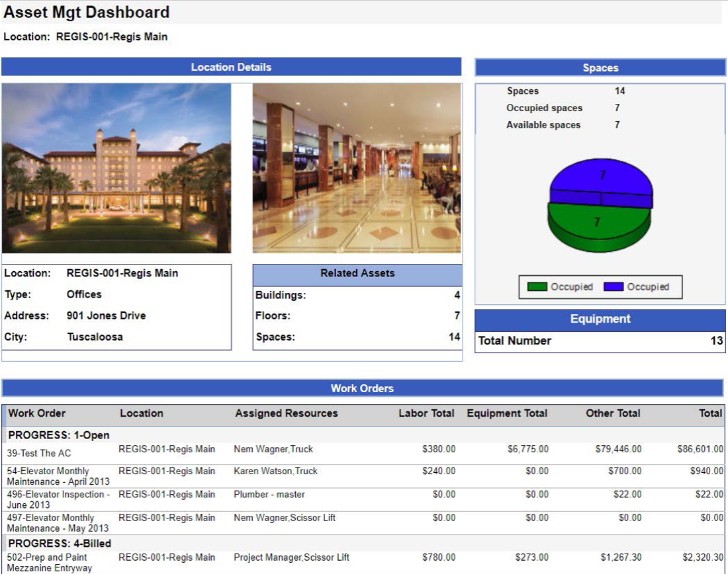Click the hotel lobby interior photo
The image size is (728, 574).
(x=357, y=168)
